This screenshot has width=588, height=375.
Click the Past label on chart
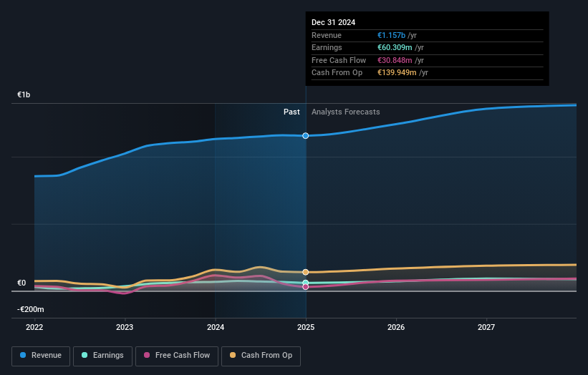(x=291, y=112)
